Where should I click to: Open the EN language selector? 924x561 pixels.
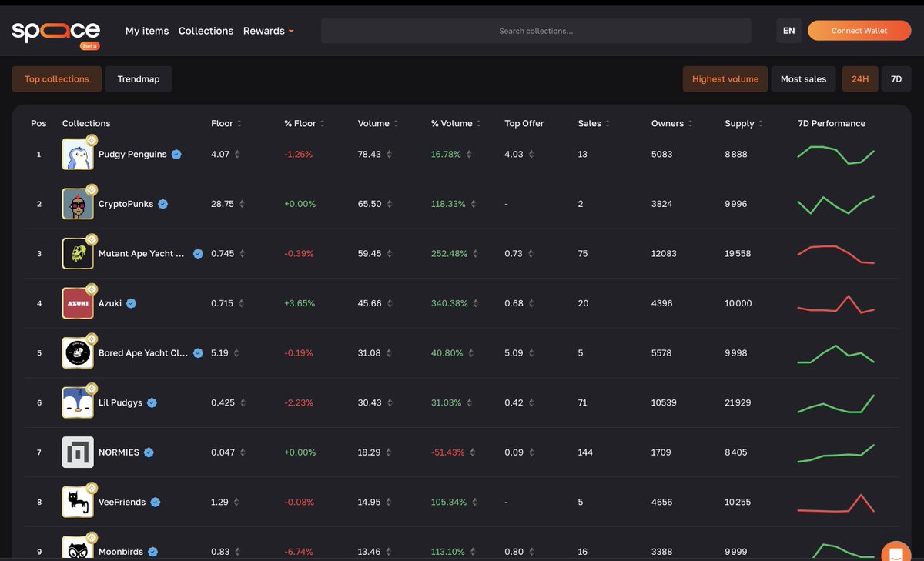tap(788, 31)
